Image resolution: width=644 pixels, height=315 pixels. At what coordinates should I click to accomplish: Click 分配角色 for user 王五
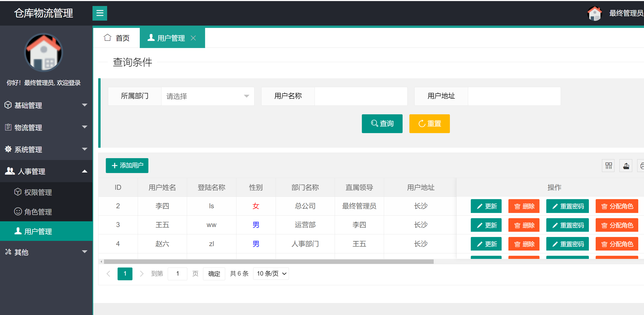click(617, 225)
